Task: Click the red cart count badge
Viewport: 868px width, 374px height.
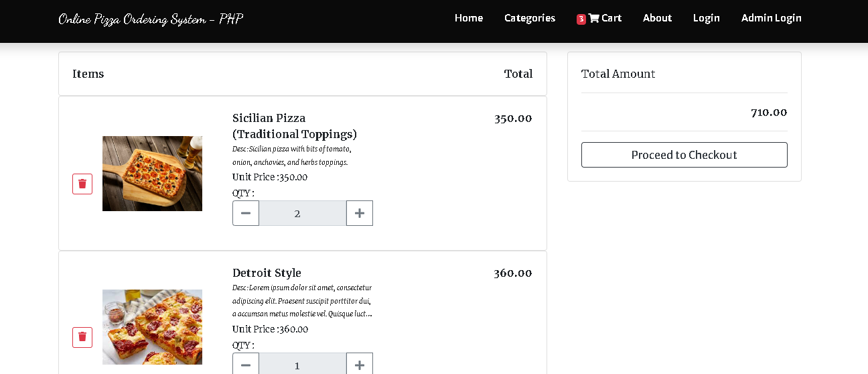Action: point(581,19)
